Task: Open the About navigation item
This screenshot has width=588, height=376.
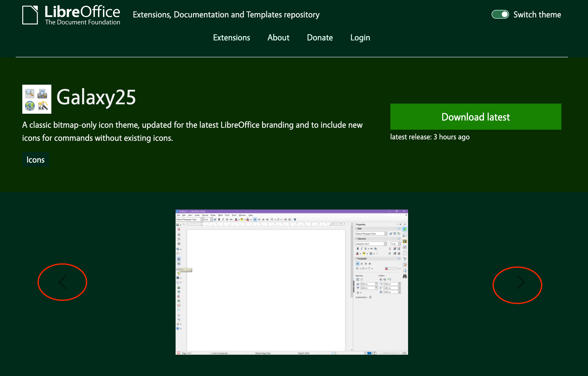Action: (278, 38)
